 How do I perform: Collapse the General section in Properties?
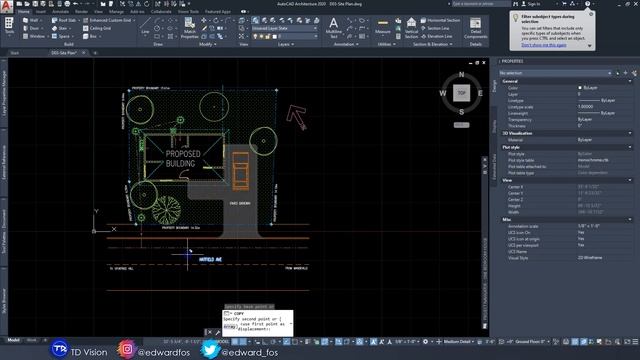(x=630, y=81)
